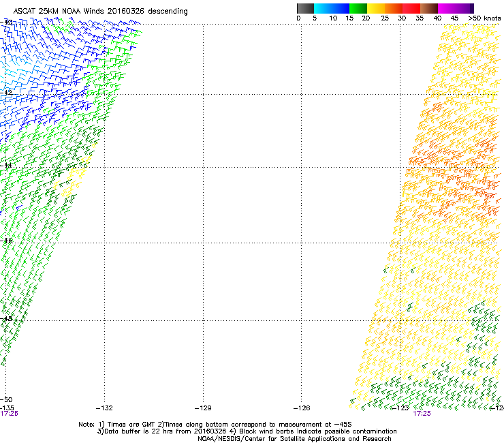Click the -44 latitude axis label
The image size is (504, 443).
(6, 166)
